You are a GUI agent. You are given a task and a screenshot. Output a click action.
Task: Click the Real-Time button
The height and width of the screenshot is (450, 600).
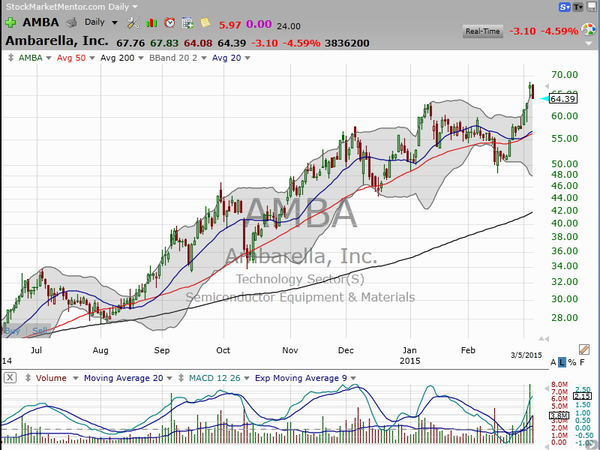click(x=483, y=31)
